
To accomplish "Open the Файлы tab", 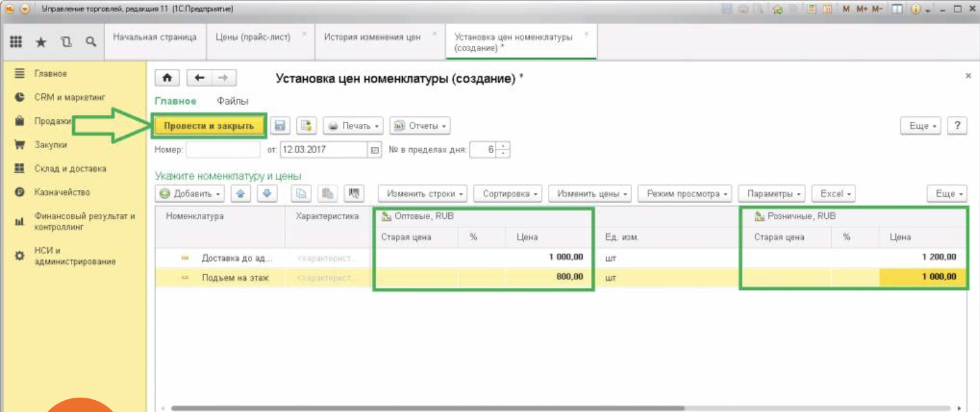I will 232,101.
